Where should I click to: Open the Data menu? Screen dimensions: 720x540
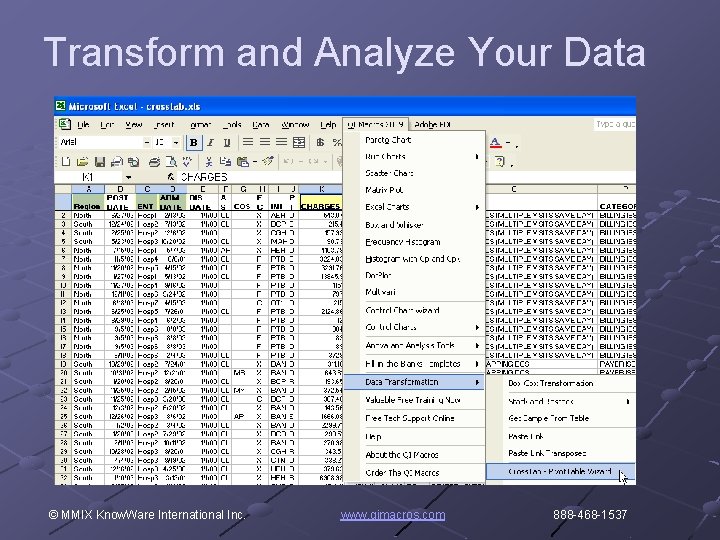coord(261,124)
